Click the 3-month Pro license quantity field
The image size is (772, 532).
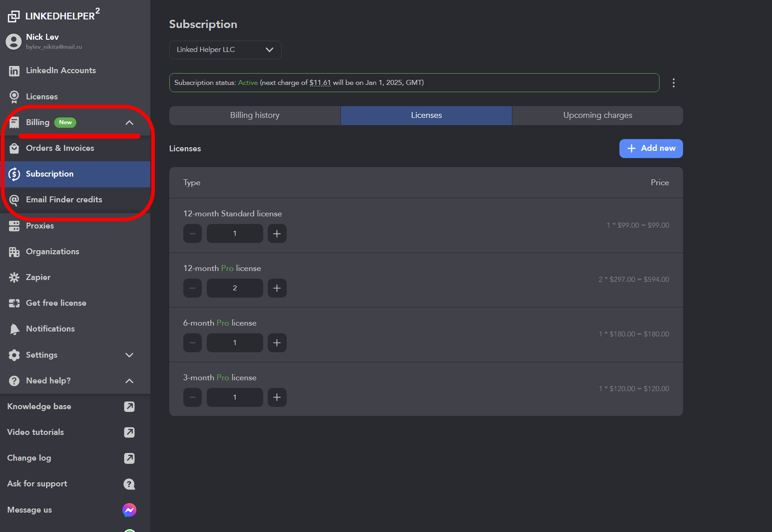[x=235, y=397]
